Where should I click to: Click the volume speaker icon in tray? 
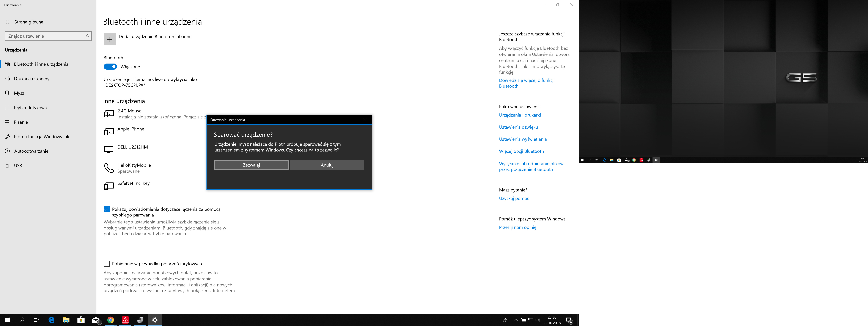point(538,320)
